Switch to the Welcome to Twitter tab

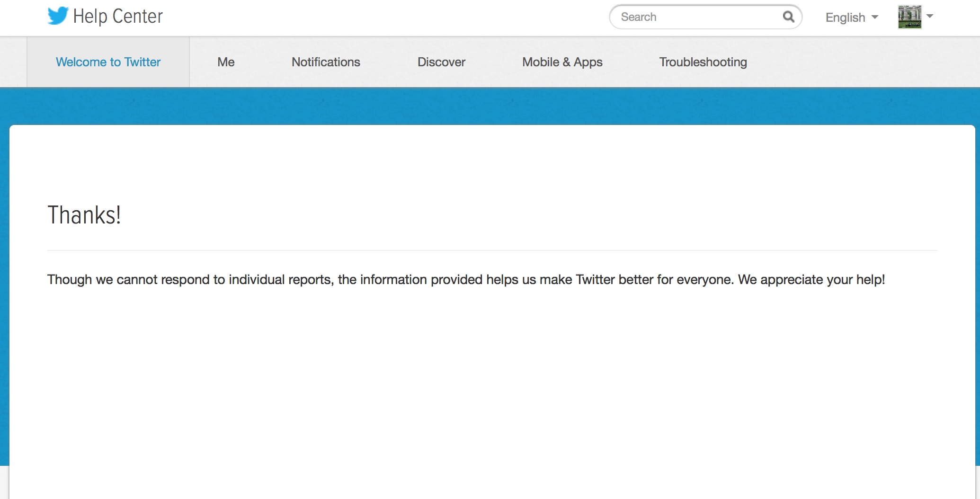[108, 62]
